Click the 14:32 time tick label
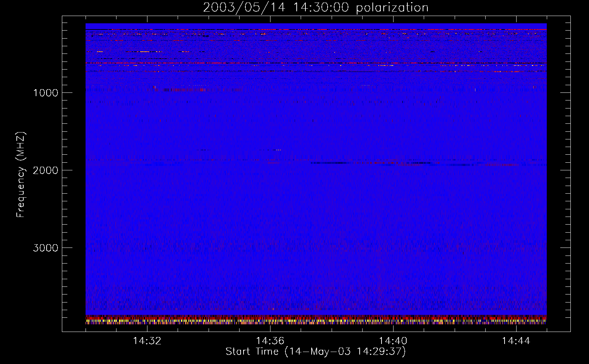 pos(147,341)
